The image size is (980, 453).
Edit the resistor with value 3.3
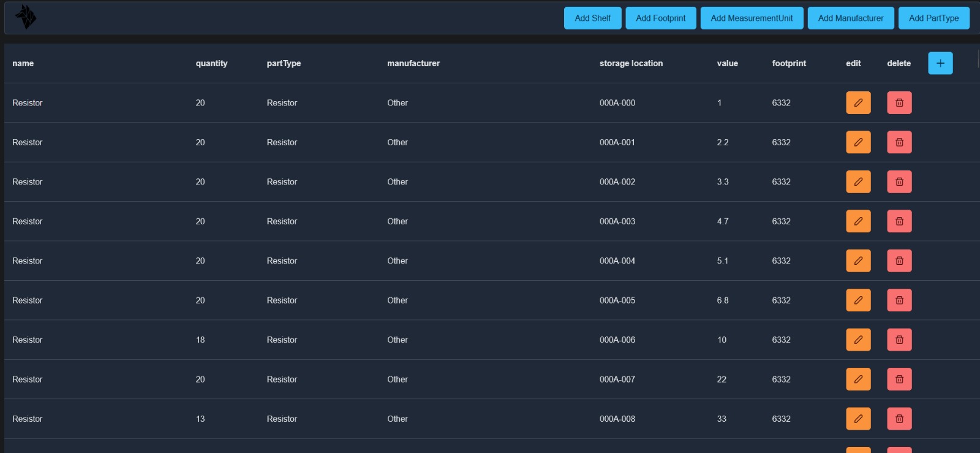[x=858, y=182]
